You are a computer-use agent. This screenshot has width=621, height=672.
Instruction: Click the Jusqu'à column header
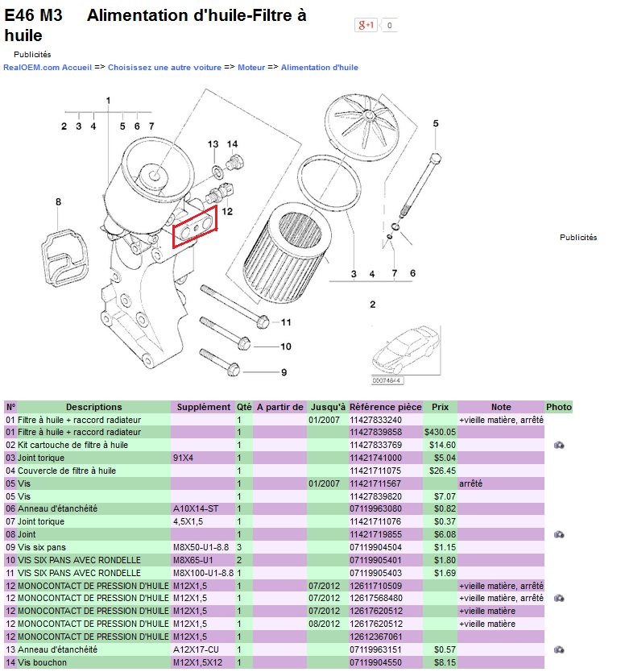[328, 407]
